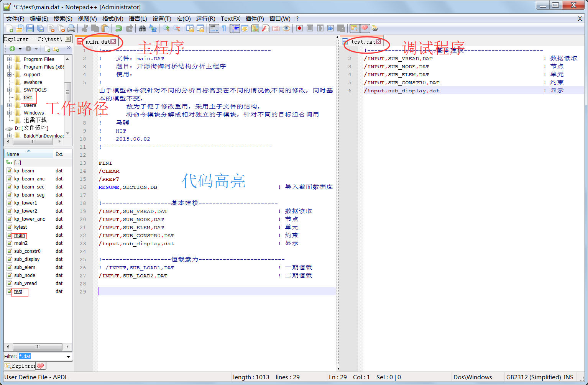Click the Function List toolbar icon
Screen dimensions: 588x385
coord(266,28)
